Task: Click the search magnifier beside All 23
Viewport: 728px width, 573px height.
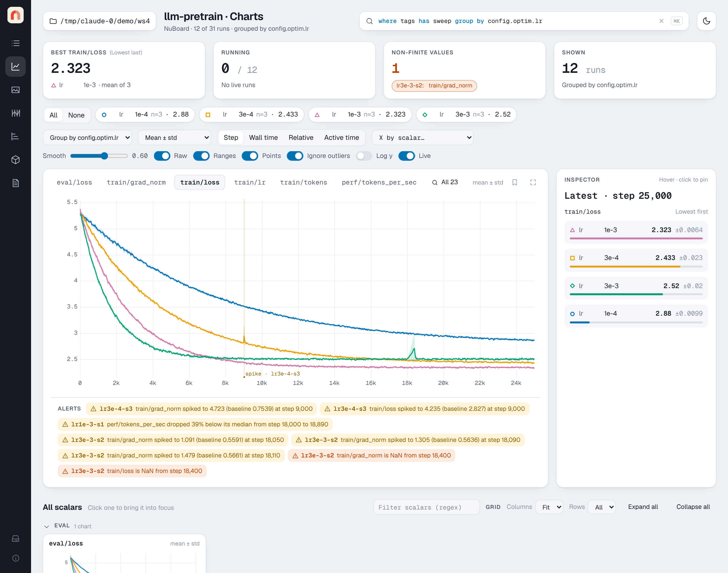Action: pyautogui.click(x=435, y=183)
